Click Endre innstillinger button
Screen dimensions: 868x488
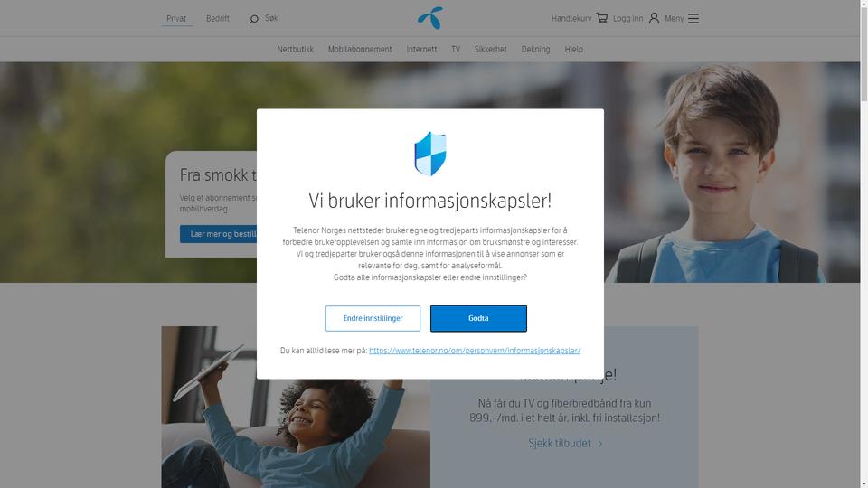pos(373,318)
